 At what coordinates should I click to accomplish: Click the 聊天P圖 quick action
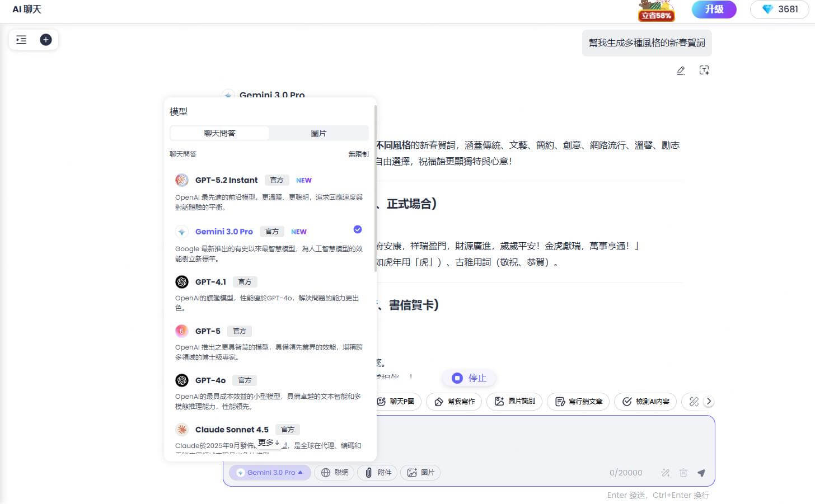point(396,402)
